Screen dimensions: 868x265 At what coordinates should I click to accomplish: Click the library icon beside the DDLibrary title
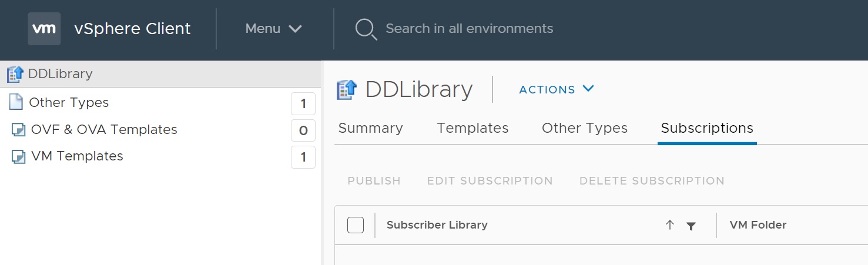pos(347,90)
